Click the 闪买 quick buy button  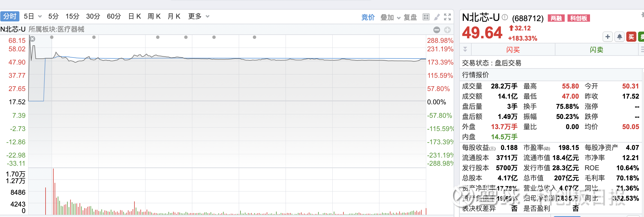(513, 50)
